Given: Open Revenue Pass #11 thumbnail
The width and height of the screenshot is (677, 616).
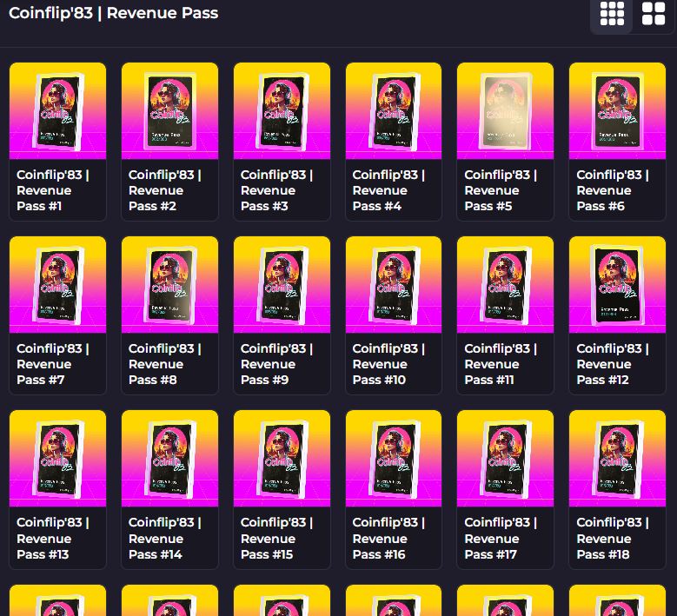Looking at the screenshot, I should 505,284.
